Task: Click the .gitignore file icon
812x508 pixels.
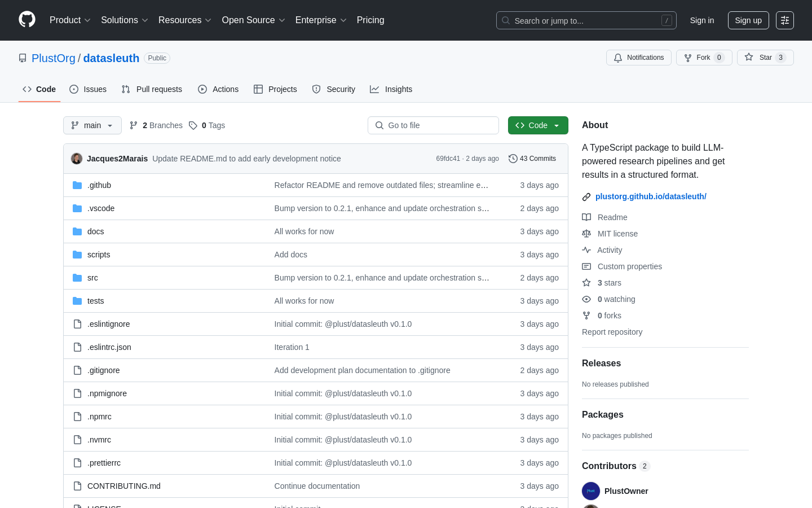Action: pyautogui.click(x=77, y=370)
